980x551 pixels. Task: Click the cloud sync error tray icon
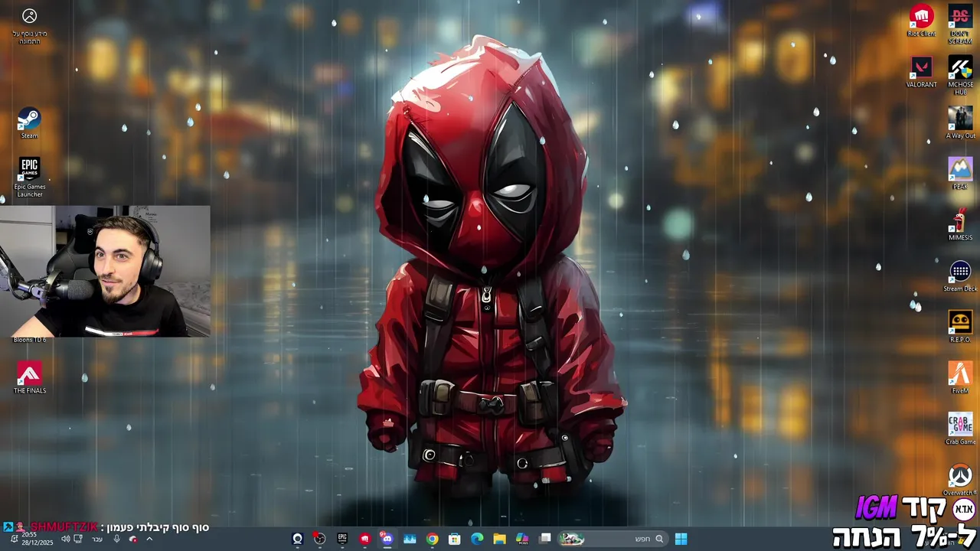click(x=132, y=539)
